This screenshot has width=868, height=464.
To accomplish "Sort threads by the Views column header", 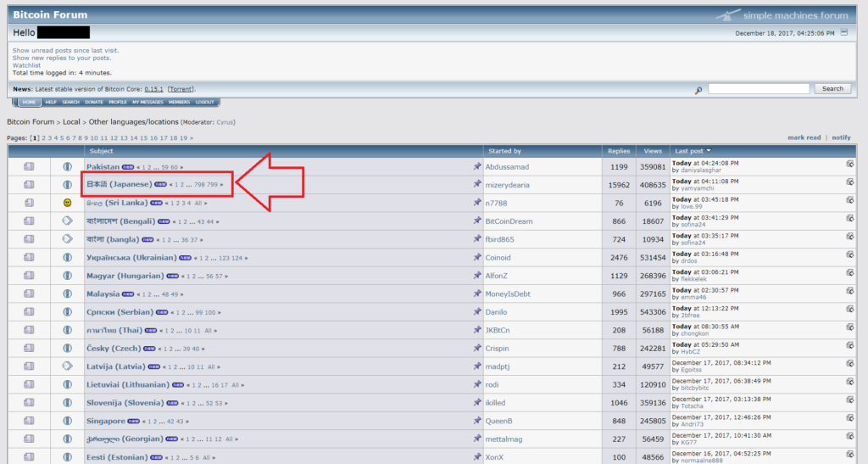I will coord(652,151).
